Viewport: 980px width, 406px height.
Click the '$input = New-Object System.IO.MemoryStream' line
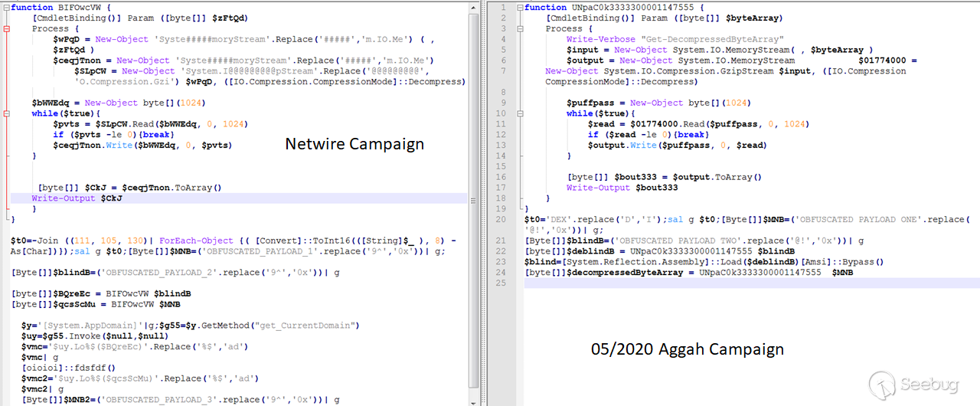pos(720,50)
